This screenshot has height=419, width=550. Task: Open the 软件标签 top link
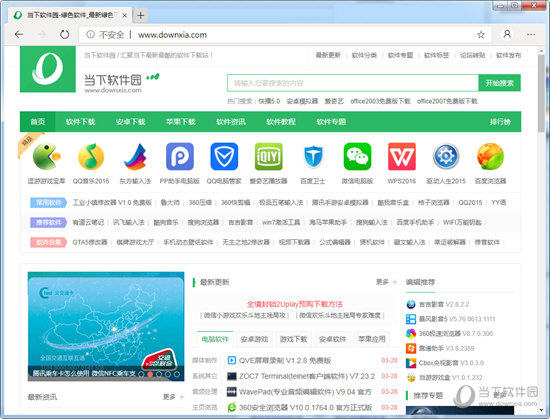click(x=437, y=55)
